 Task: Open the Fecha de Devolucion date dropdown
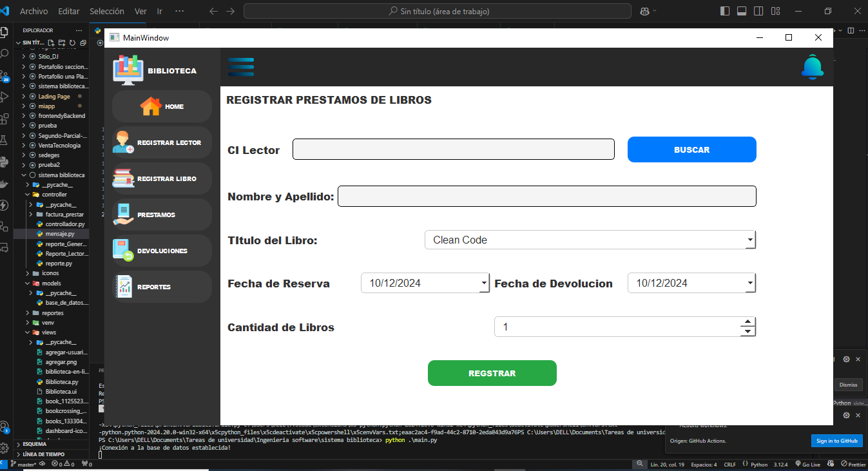click(x=691, y=283)
